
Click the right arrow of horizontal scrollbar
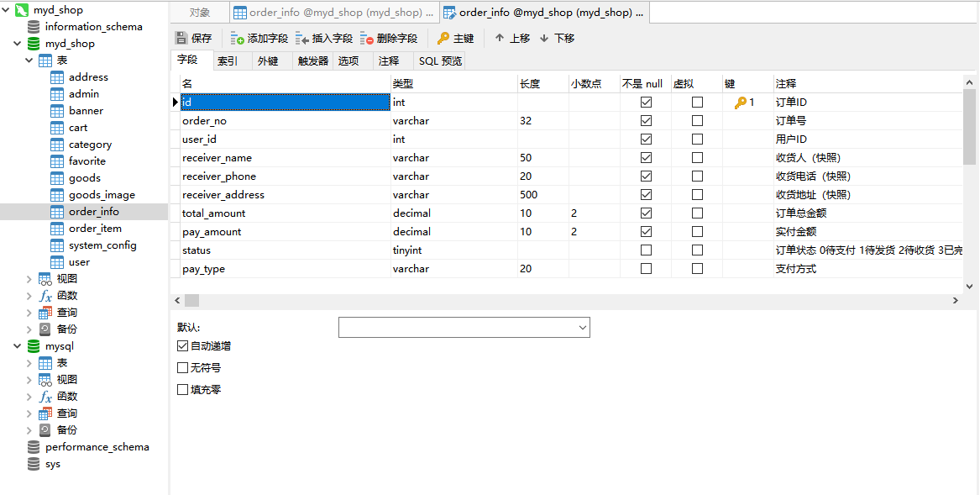coord(955,301)
